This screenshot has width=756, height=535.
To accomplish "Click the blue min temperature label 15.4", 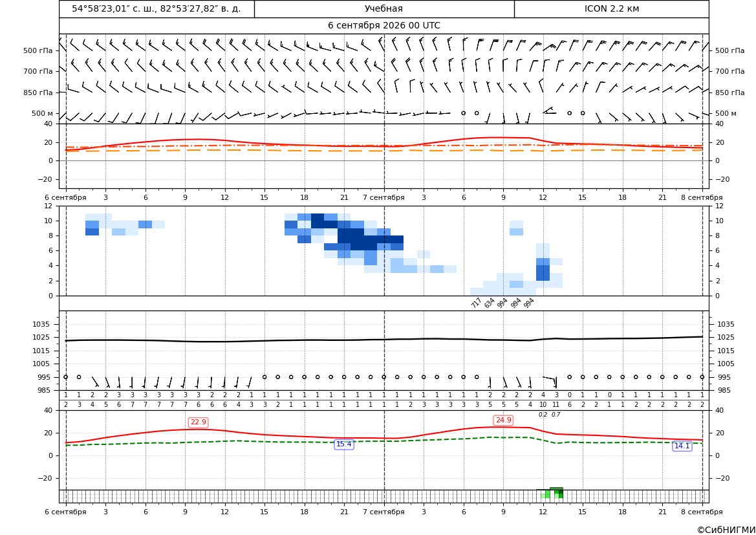I will click(344, 444).
